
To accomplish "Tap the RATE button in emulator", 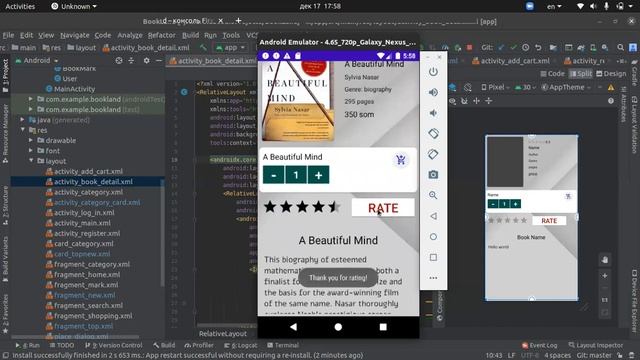I will coord(383,208).
